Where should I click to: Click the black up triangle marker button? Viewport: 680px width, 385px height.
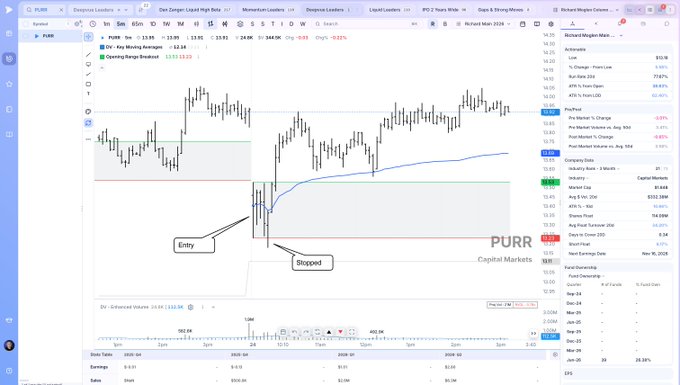329,332
